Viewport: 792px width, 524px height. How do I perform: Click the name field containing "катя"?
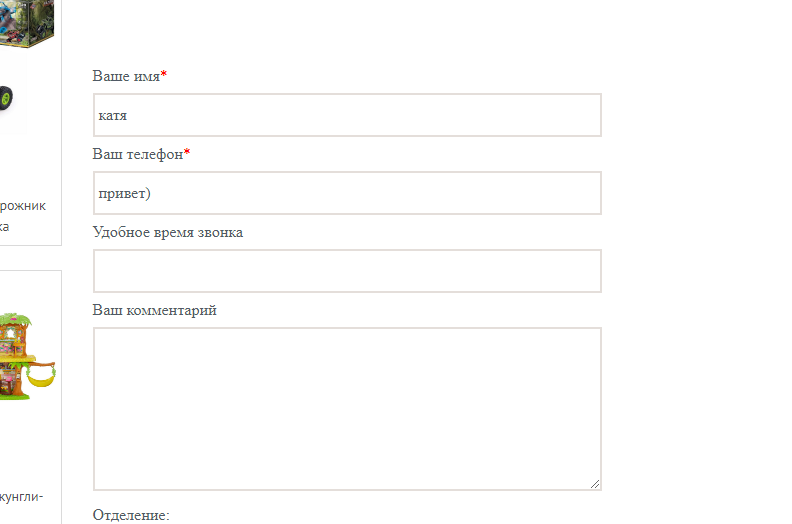[346, 115]
